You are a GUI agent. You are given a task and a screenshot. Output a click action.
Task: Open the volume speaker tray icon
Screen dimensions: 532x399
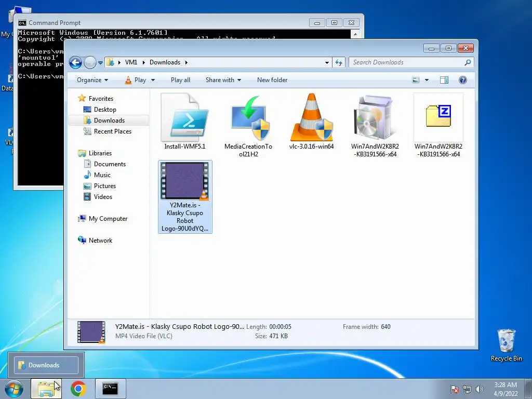[479, 389]
